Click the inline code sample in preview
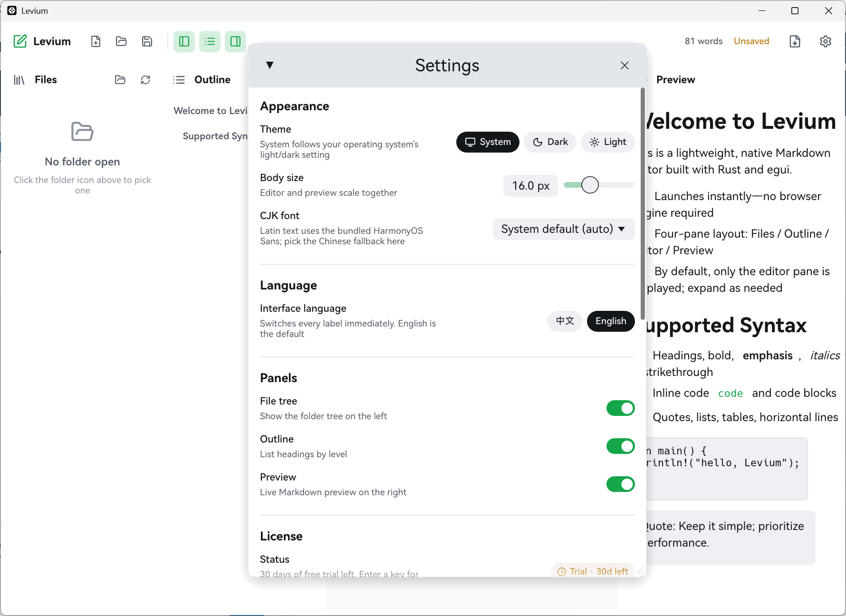The image size is (846, 616). (731, 393)
